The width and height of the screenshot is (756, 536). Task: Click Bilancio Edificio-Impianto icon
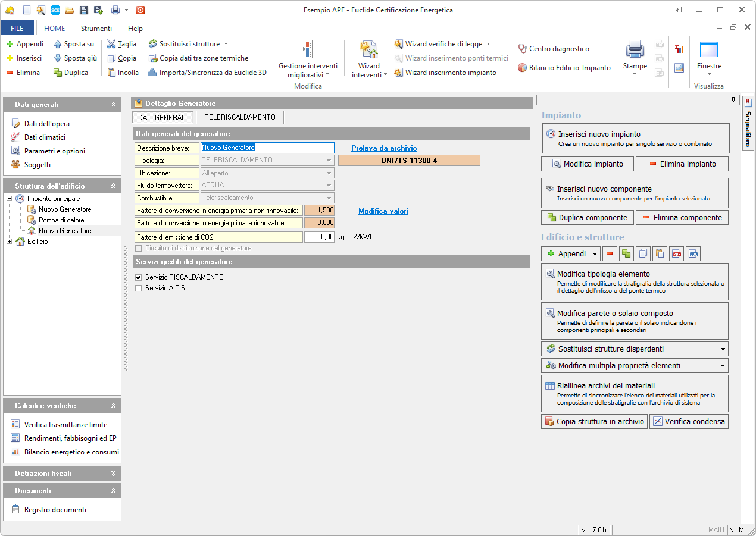522,68
